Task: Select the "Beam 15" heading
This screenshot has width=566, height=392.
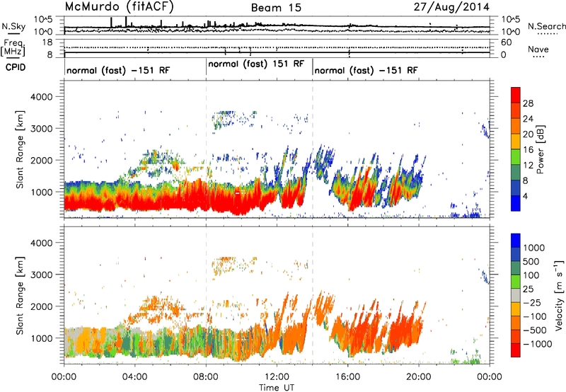Action: click(276, 8)
